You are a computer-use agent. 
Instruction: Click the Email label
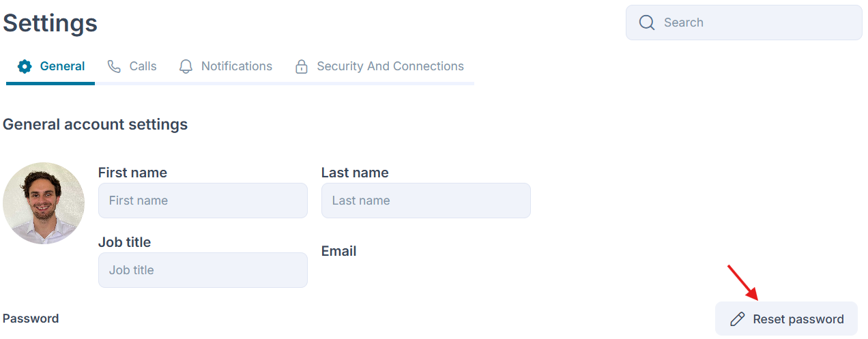(338, 251)
